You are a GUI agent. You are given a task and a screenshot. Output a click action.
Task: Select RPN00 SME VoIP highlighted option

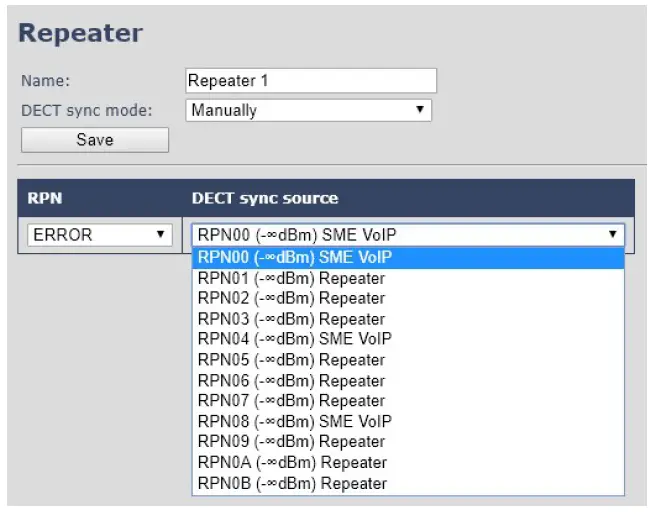point(408,258)
